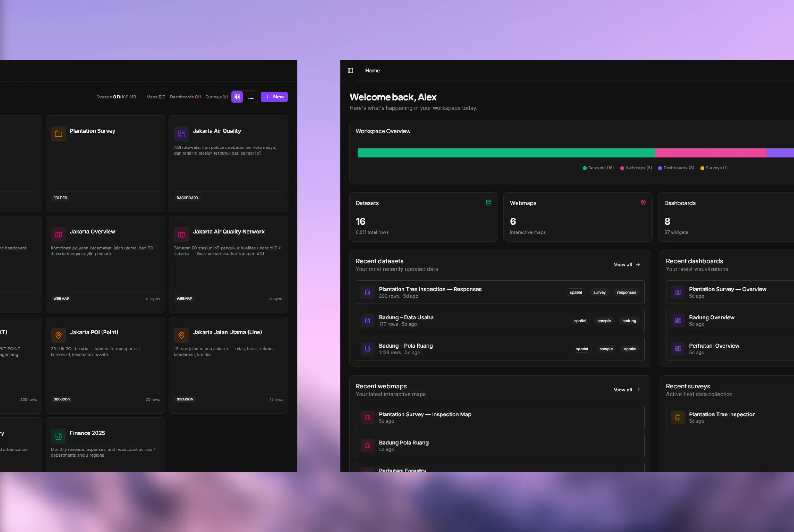794x532 pixels.
Task: Switch to list view in left window
Action: tap(251, 97)
